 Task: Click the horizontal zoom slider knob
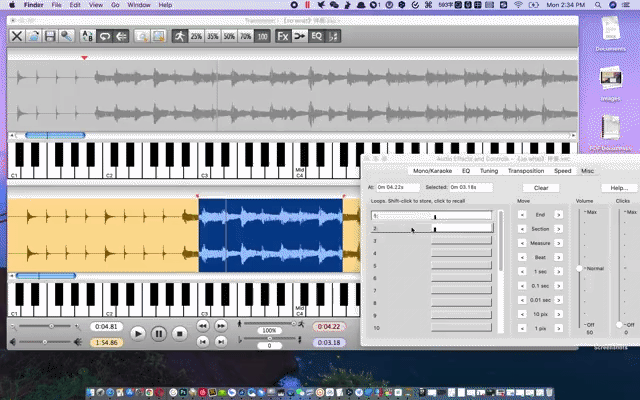point(51,326)
